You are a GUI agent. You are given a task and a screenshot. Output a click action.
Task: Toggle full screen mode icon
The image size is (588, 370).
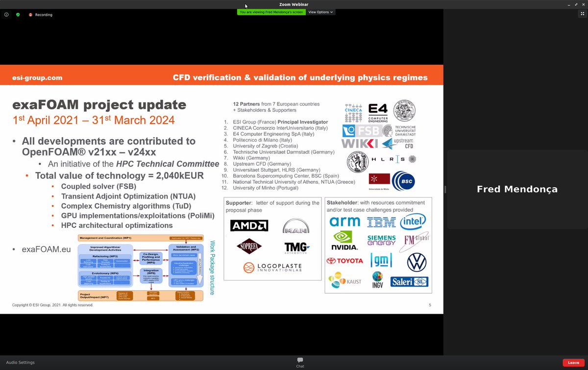point(581,15)
